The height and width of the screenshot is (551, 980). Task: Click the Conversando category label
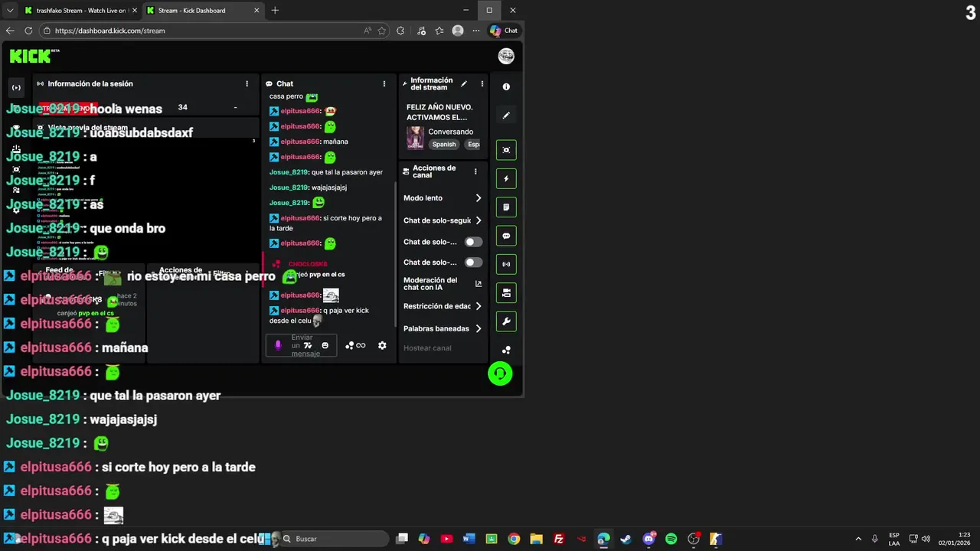pyautogui.click(x=450, y=132)
